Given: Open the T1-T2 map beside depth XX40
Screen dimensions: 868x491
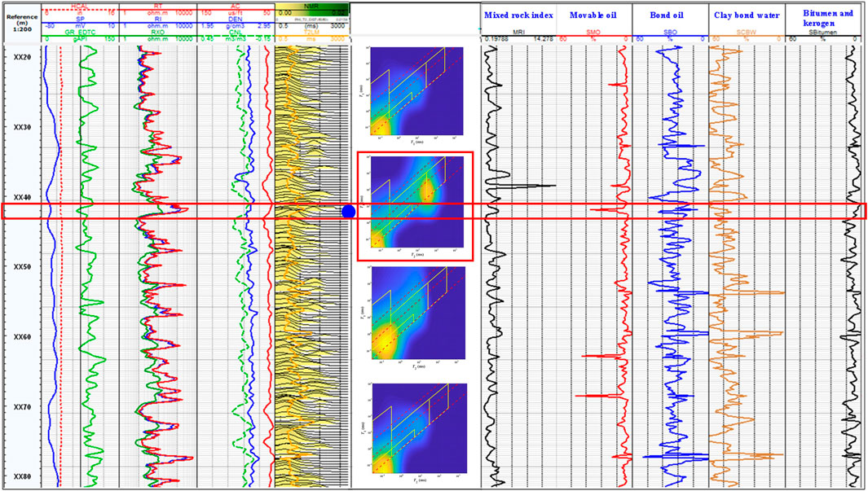Looking at the screenshot, I should coord(418,202).
